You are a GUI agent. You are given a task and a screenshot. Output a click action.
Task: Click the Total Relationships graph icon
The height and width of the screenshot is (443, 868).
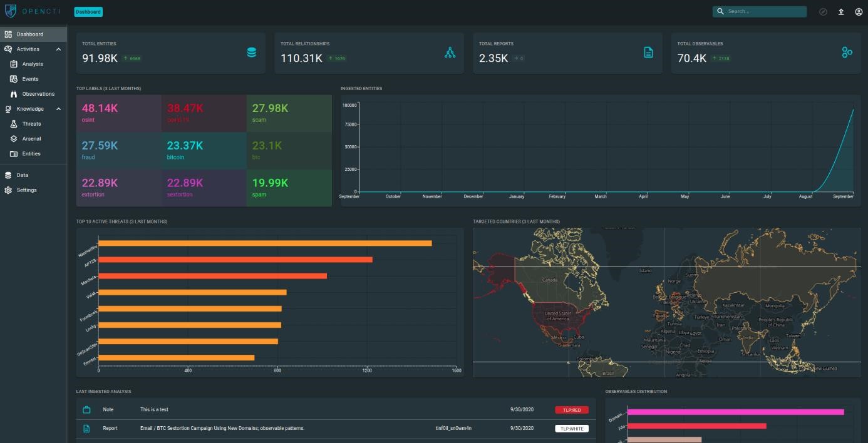[x=450, y=53]
